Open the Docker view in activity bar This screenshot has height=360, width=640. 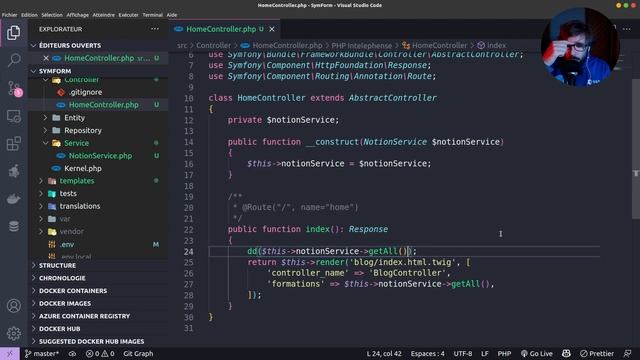pos(13,199)
